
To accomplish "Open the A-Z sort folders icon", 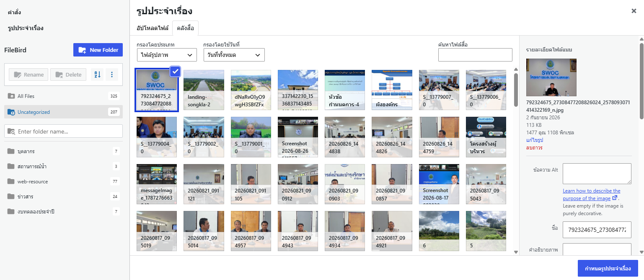I will pyautogui.click(x=97, y=74).
